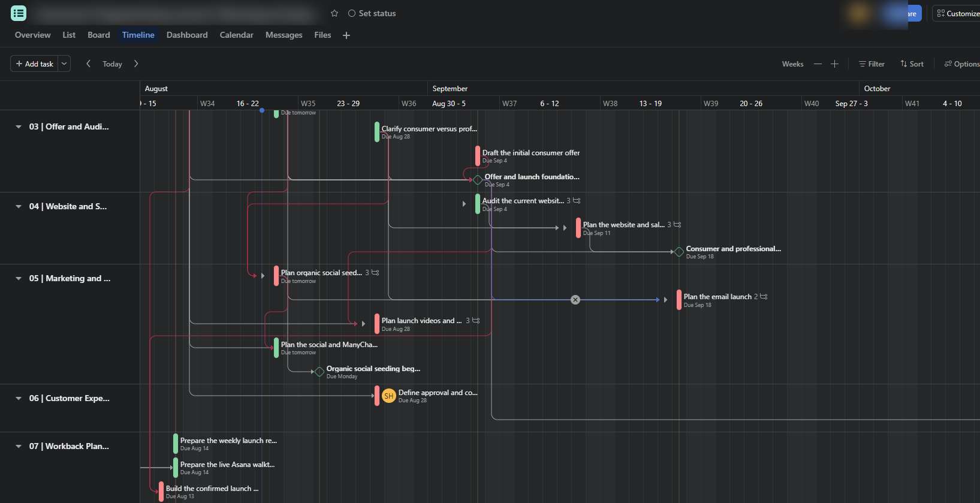Click the W36 week label

point(409,104)
